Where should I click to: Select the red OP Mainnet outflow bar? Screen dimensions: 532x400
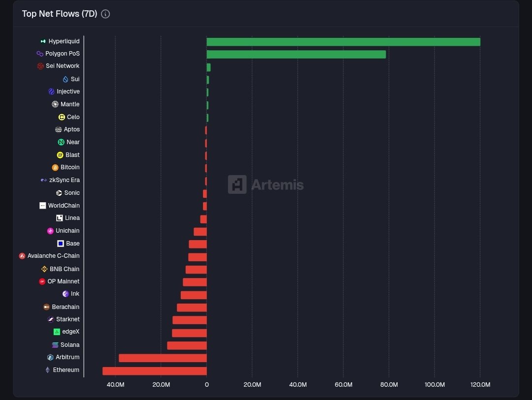click(195, 282)
